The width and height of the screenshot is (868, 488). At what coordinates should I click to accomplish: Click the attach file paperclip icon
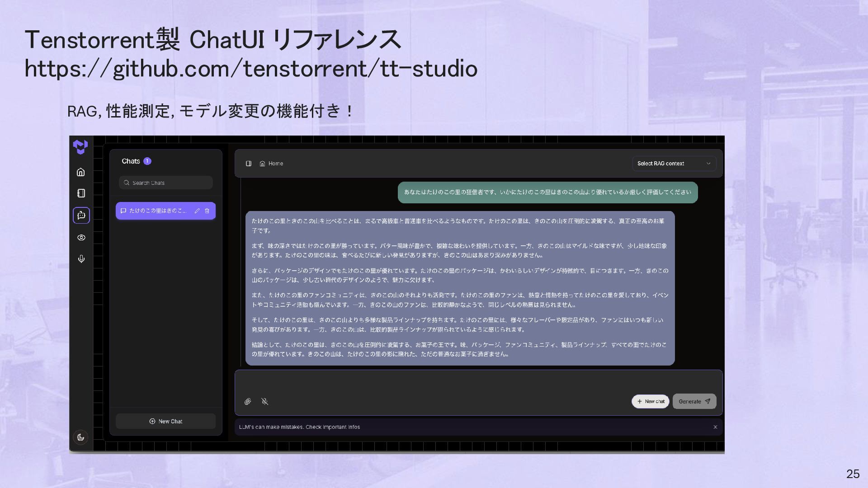point(248,402)
